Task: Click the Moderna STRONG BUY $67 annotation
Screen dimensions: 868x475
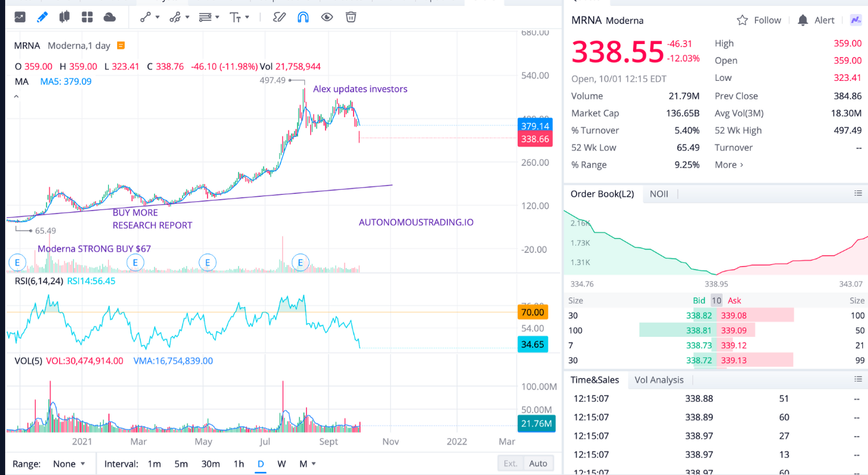Action: coord(94,248)
